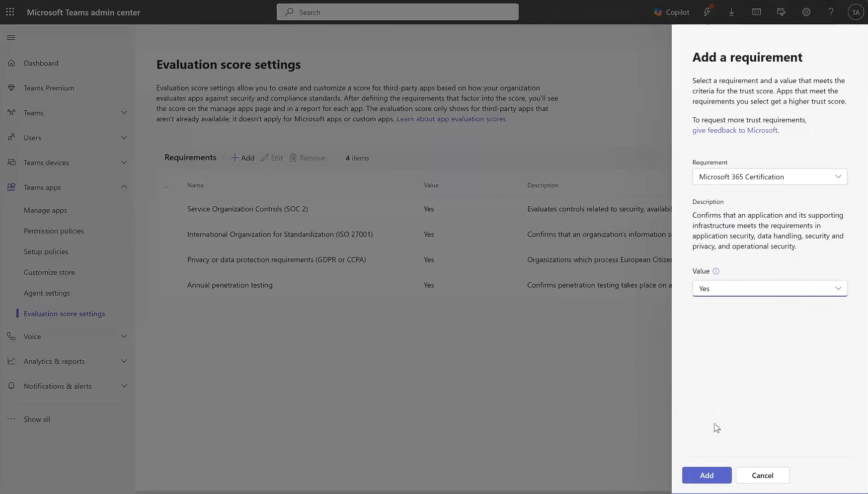Screen dimensions: 868x494
Task: Select Evaluation score settings in sidebar
Action: click(x=64, y=314)
